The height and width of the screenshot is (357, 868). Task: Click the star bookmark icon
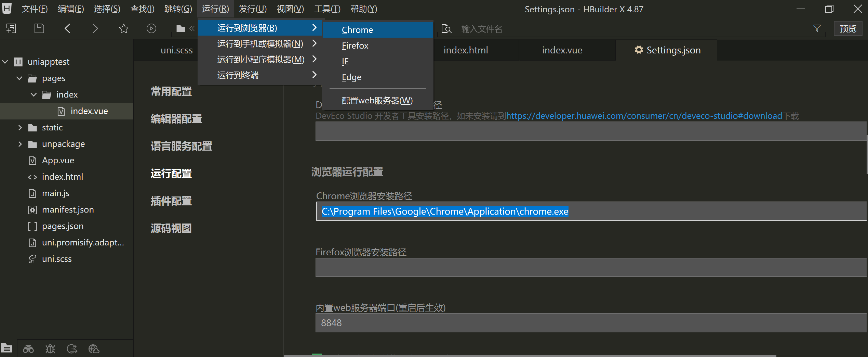[x=123, y=28]
